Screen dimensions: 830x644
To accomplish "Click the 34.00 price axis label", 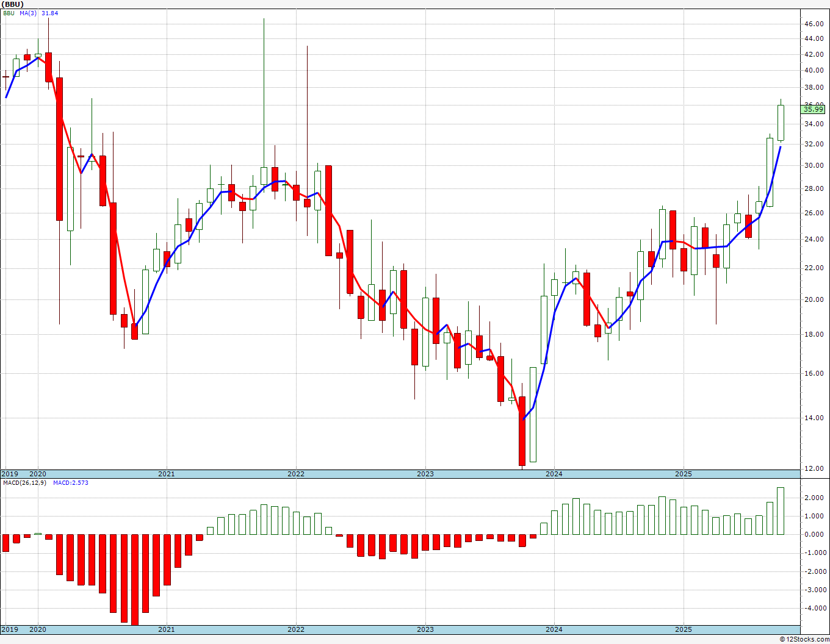I will click(814, 124).
